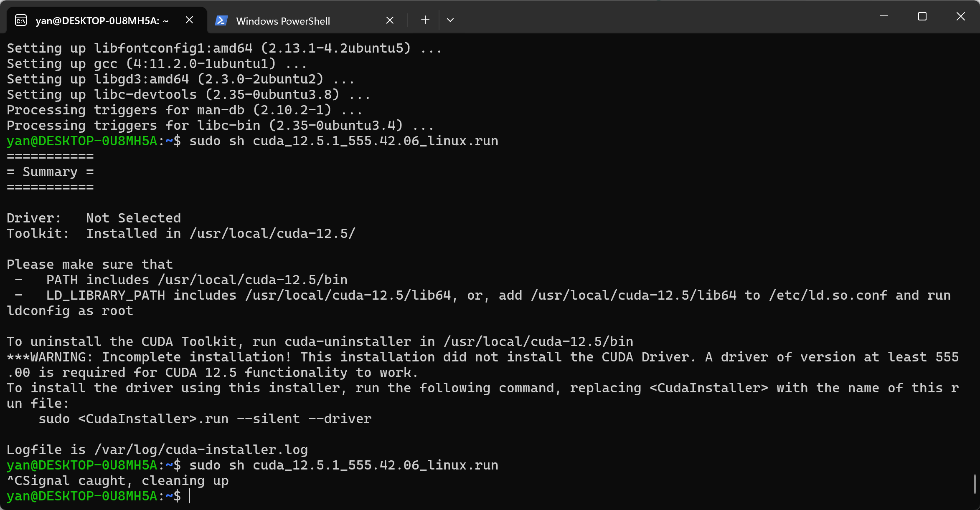Click the '= Summary =' heading line
Screen dimensions: 980x510
(x=50, y=172)
